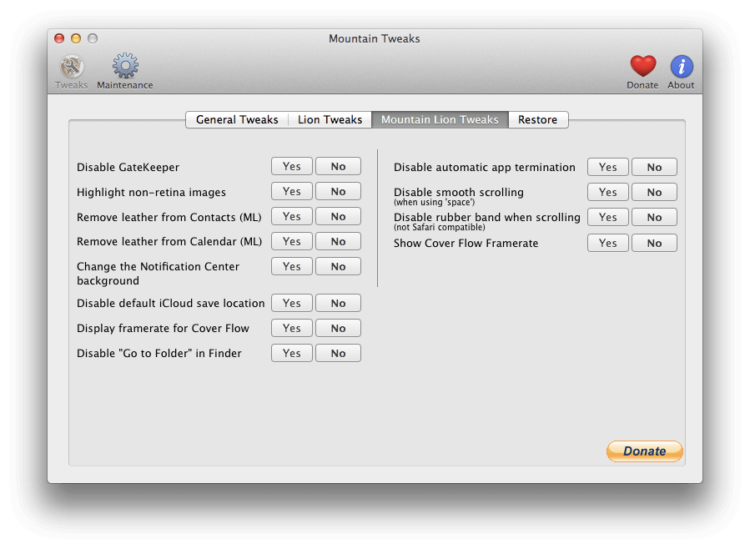
Task: Close the Mountain Tweaks window
Action: click(x=59, y=38)
